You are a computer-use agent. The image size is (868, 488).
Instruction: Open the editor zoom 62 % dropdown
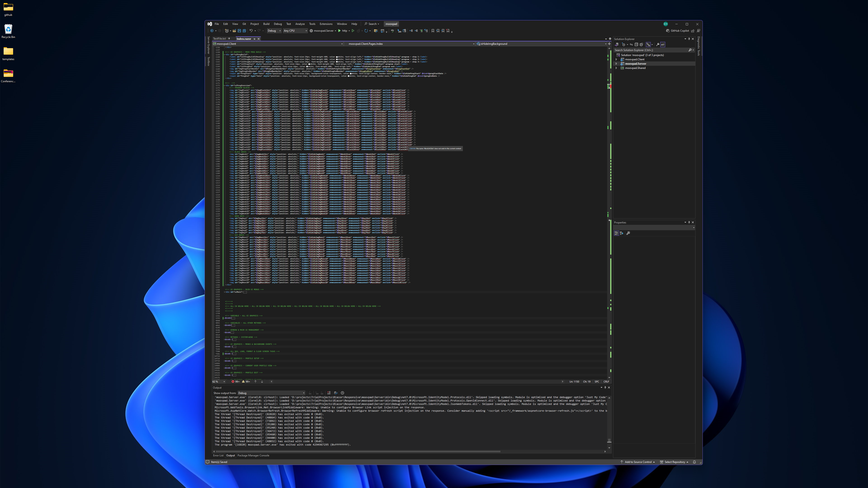[x=219, y=382]
